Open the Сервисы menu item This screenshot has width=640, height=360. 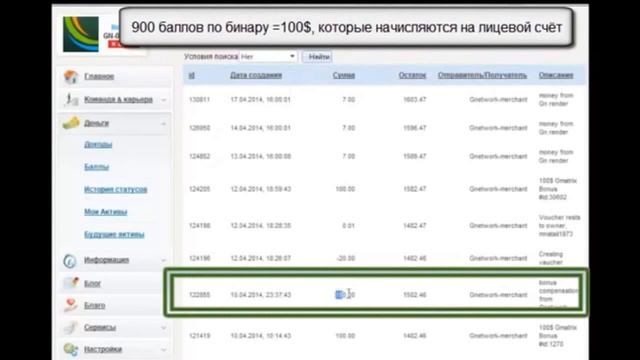point(100,327)
